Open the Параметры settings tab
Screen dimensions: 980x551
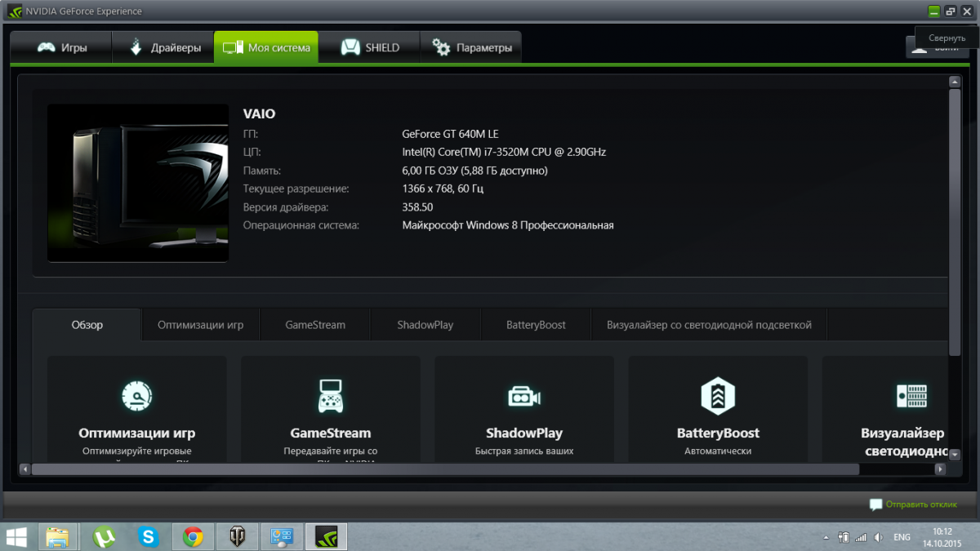pyautogui.click(x=472, y=47)
